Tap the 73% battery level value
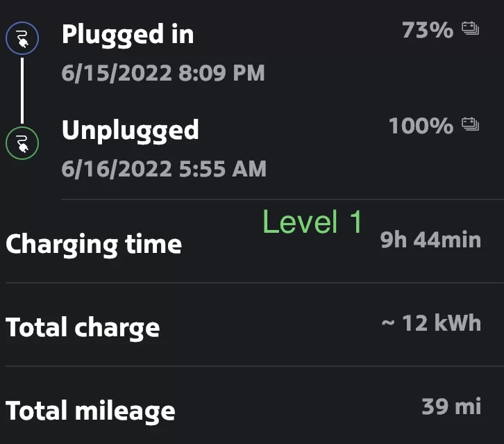Image resolution: width=504 pixels, height=444 pixels. pyautogui.click(x=427, y=31)
